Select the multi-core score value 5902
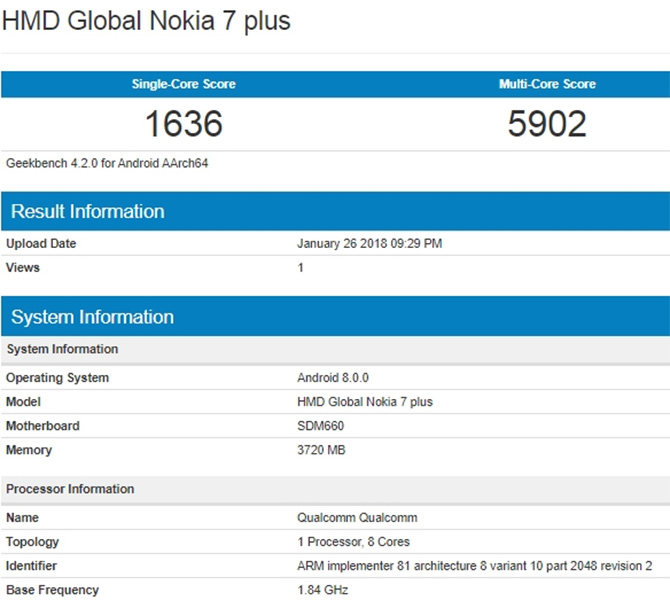This screenshot has width=670, height=608. pos(547,124)
